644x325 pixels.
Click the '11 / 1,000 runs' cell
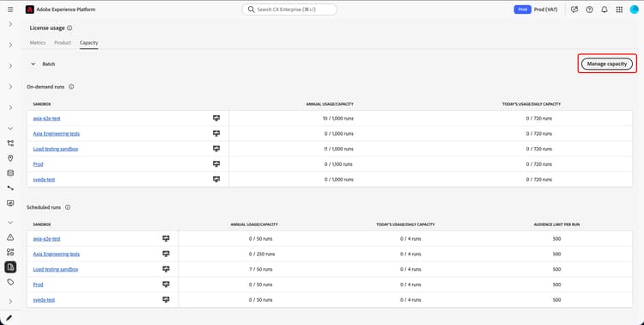[x=338, y=149]
